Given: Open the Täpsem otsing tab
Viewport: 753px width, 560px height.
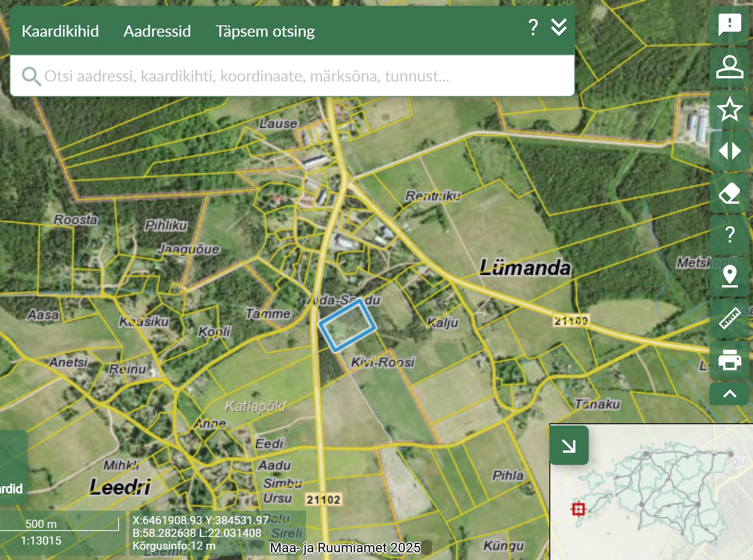Looking at the screenshot, I should tap(265, 31).
